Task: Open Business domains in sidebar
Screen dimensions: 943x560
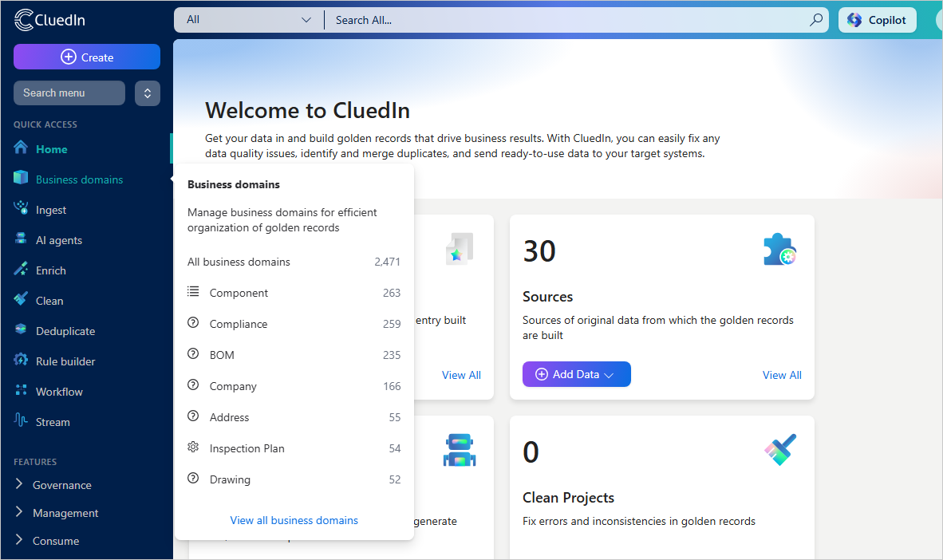Action: pyautogui.click(x=79, y=179)
